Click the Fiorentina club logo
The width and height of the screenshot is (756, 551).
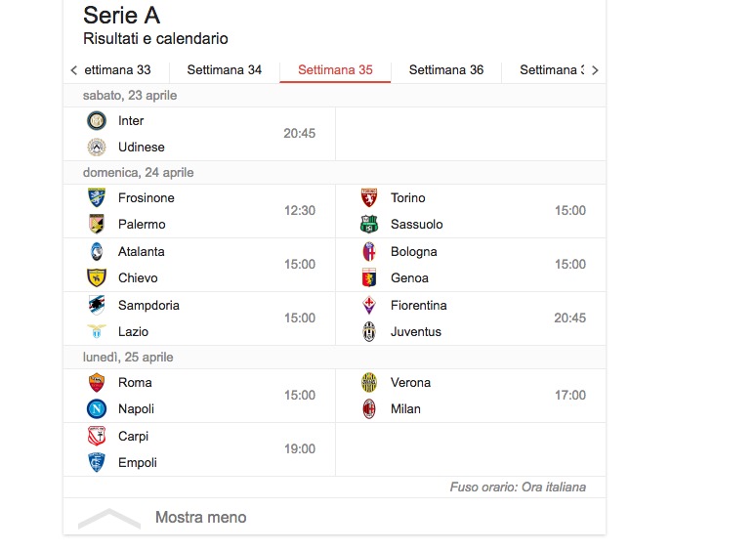pos(368,306)
